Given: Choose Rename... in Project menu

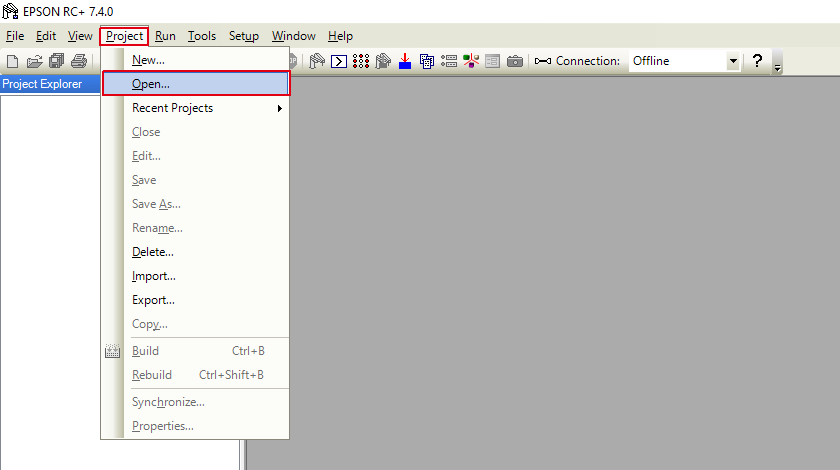Looking at the screenshot, I should coord(196,228).
